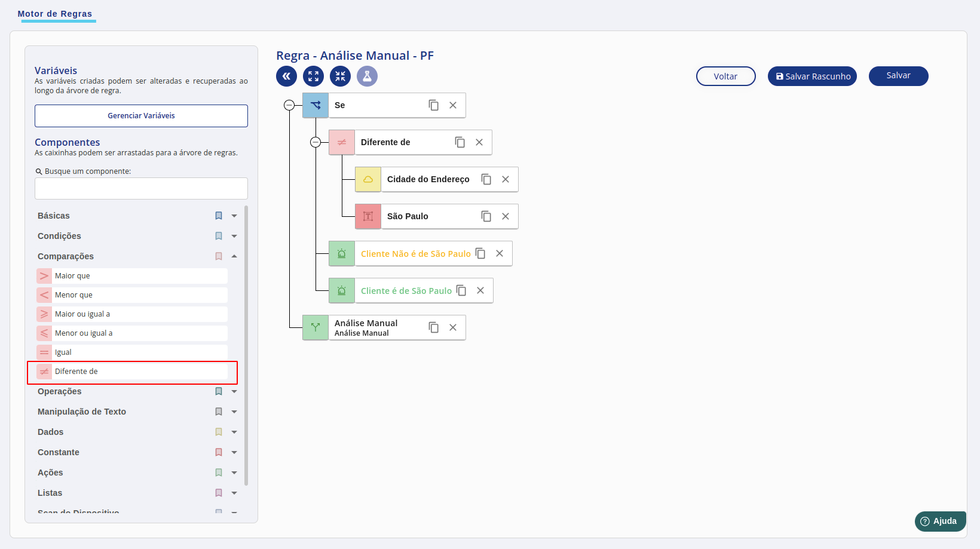This screenshot has height=549, width=980.
Task: Click the Salvar Rascunho button
Action: coord(812,76)
